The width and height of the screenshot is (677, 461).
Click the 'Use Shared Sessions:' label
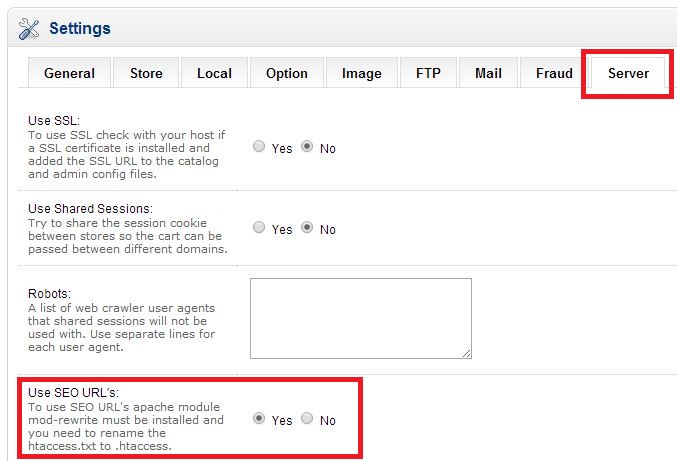[x=90, y=208]
